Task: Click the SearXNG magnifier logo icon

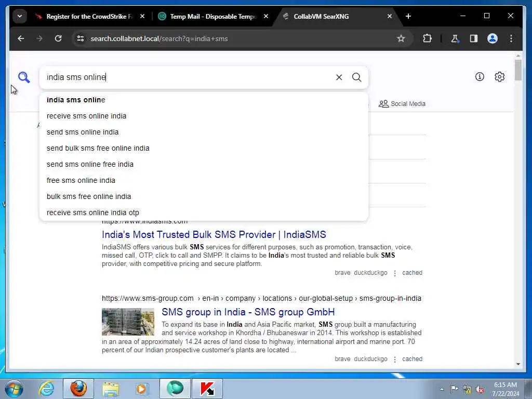Action: pyautogui.click(x=24, y=77)
